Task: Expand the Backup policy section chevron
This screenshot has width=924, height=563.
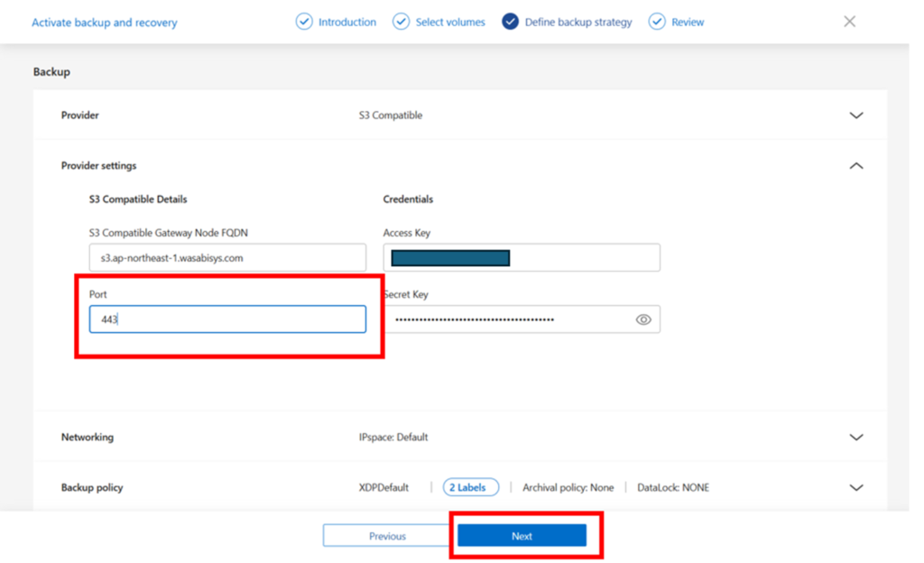Action: (856, 487)
